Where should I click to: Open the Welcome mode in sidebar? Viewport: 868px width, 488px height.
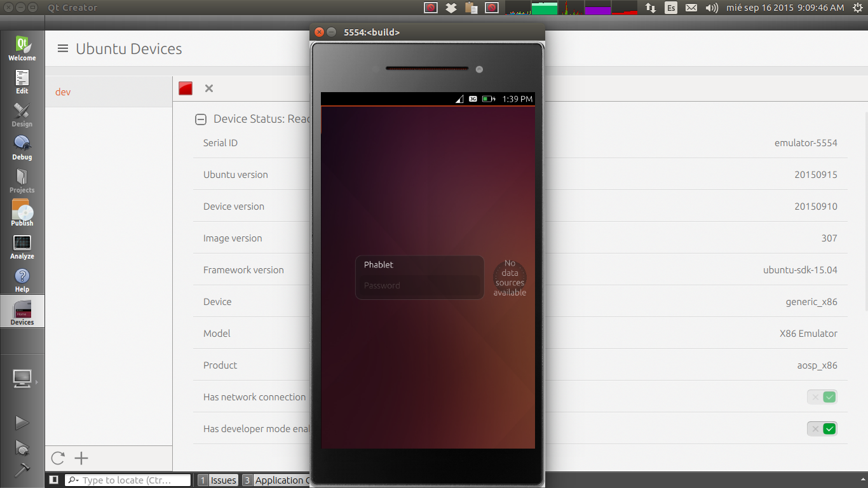22,48
